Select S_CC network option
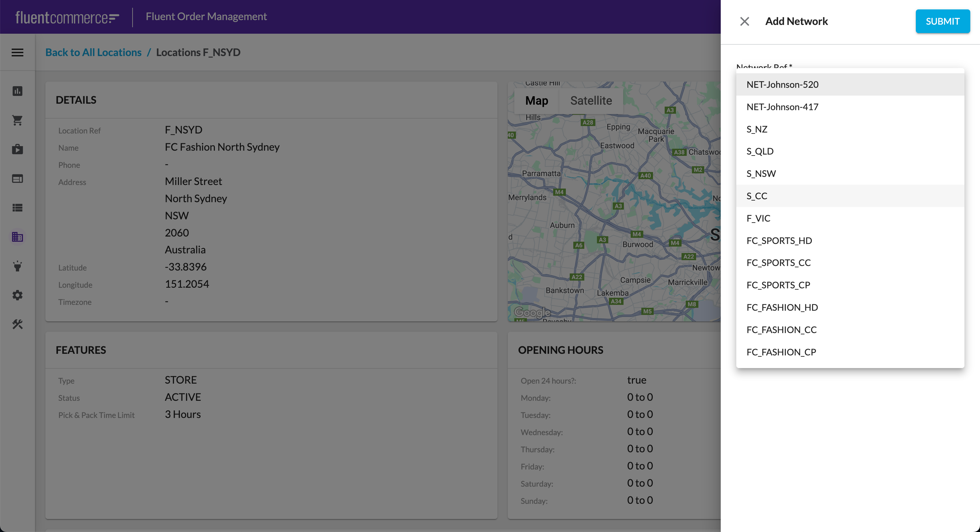The width and height of the screenshot is (980, 532). click(757, 196)
